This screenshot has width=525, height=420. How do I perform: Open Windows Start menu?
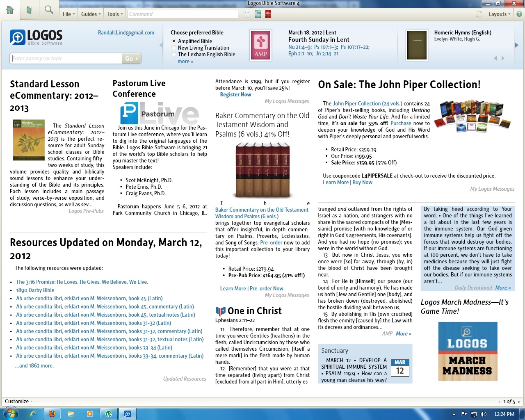click(x=10, y=413)
